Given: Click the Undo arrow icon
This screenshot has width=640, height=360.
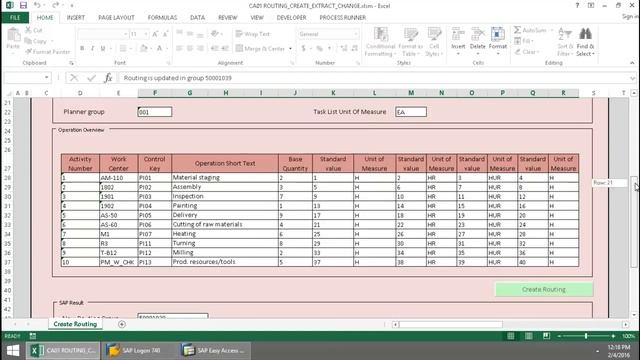Looking at the screenshot, I should coord(37,5).
